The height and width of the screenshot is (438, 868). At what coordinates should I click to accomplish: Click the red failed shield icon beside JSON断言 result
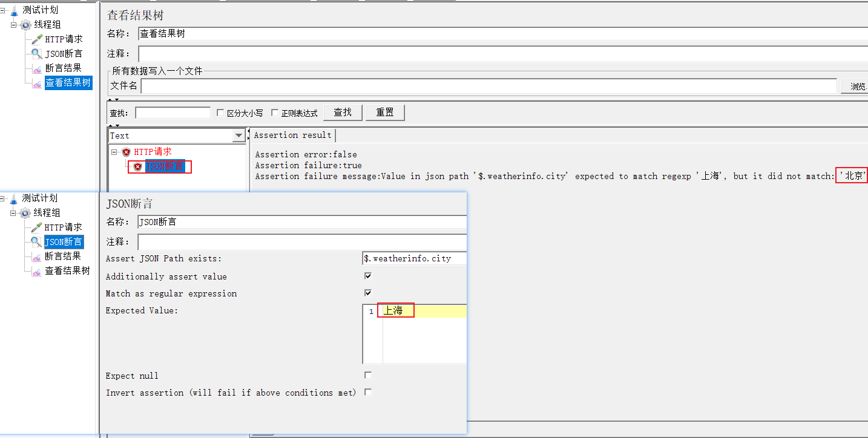[138, 167]
